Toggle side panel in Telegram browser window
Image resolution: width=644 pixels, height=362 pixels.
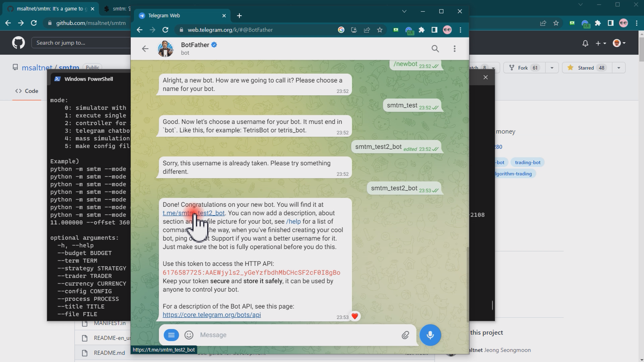click(434, 30)
